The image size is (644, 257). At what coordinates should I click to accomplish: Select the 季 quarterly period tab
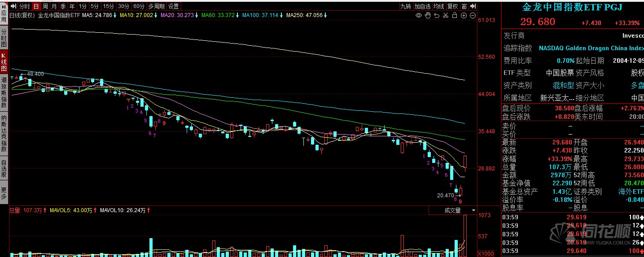(63, 6)
